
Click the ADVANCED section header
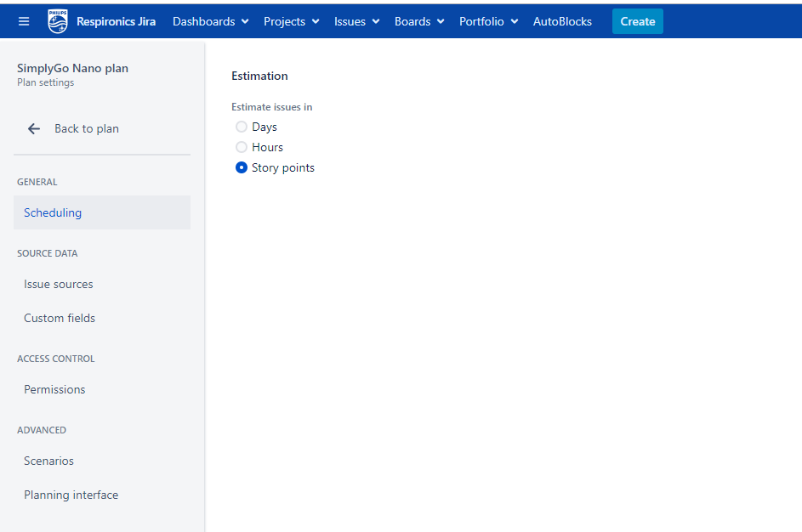[42, 430]
